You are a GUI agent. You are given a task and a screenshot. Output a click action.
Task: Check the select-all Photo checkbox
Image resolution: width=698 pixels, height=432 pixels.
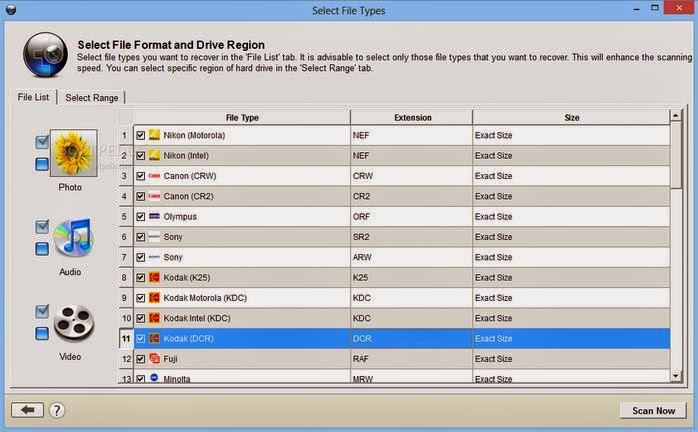42,142
